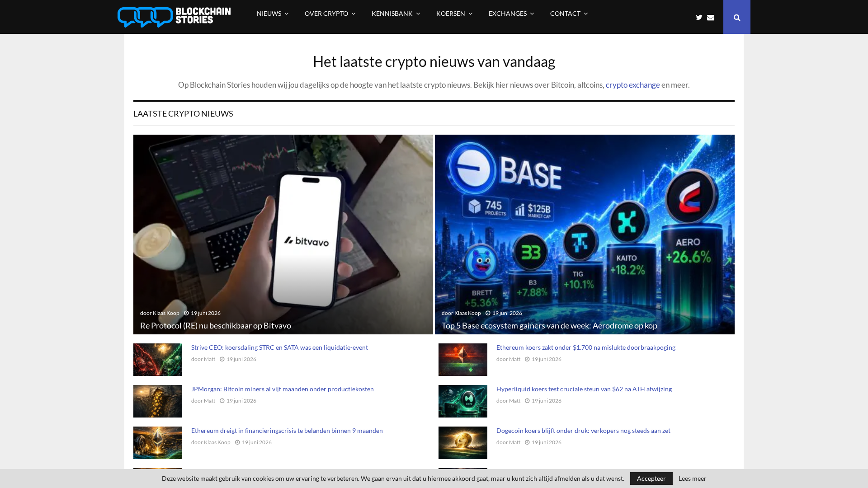This screenshot has width=868, height=488.
Task: Click author Matt under Ethereum $1.700 article
Action: pos(514,359)
